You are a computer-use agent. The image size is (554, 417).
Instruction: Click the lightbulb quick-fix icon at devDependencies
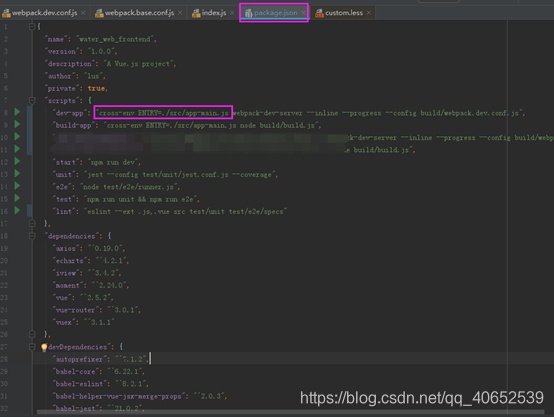point(44,347)
